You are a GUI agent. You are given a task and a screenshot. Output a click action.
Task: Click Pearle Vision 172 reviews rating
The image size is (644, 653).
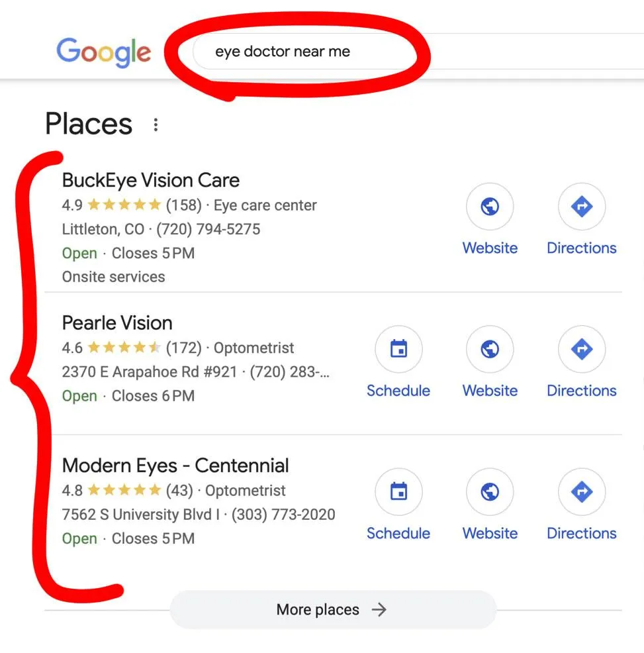(183, 348)
